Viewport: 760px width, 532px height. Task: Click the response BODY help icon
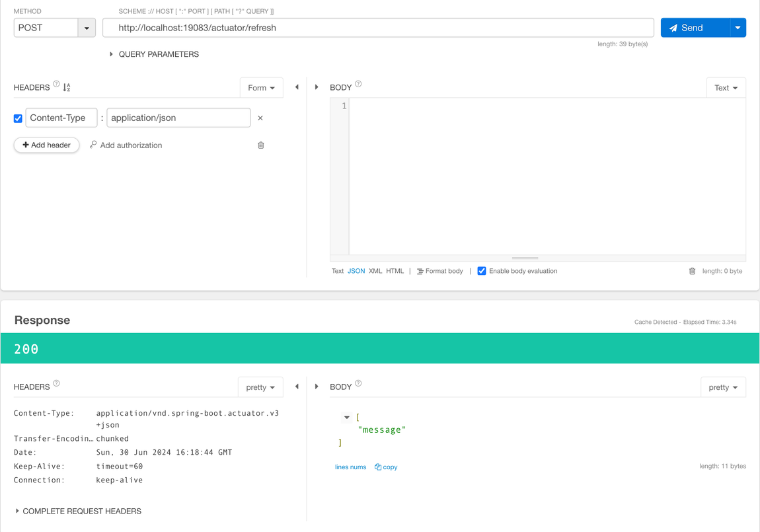tap(358, 383)
